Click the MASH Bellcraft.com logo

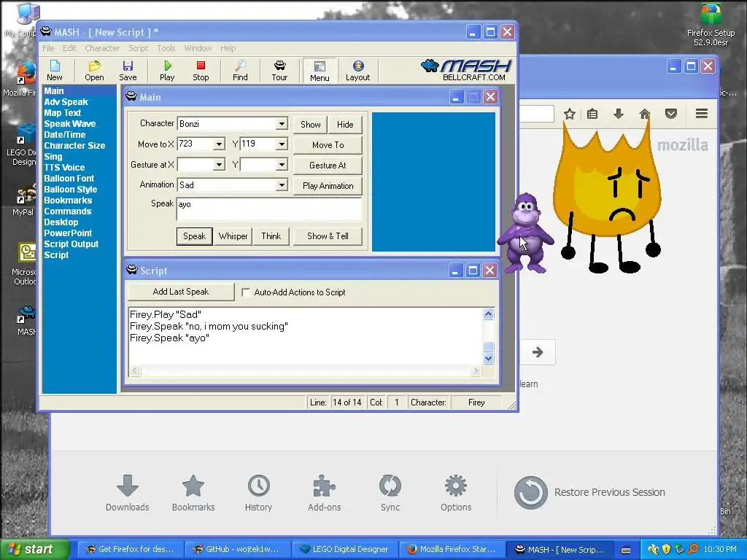click(x=466, y=70)
